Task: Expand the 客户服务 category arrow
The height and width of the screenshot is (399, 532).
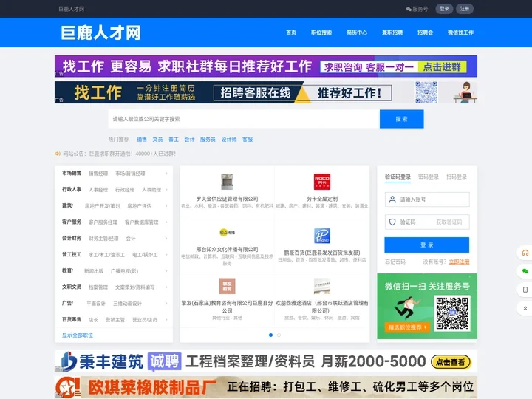Action: (166, 222)
